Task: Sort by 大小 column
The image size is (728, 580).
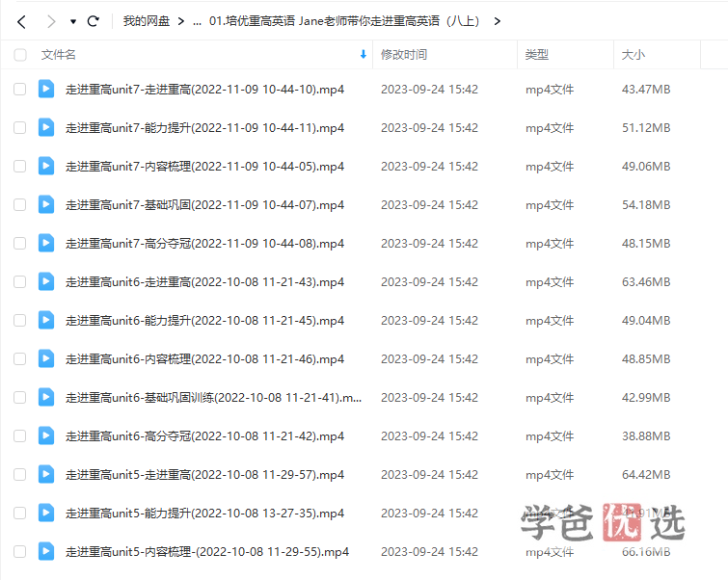Action: point(634,55)
